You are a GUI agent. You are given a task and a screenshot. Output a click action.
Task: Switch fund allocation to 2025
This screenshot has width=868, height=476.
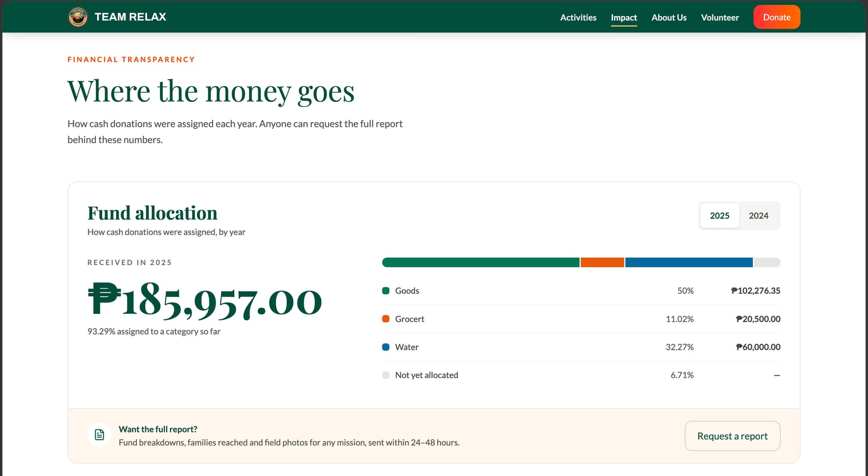(719, 216)
